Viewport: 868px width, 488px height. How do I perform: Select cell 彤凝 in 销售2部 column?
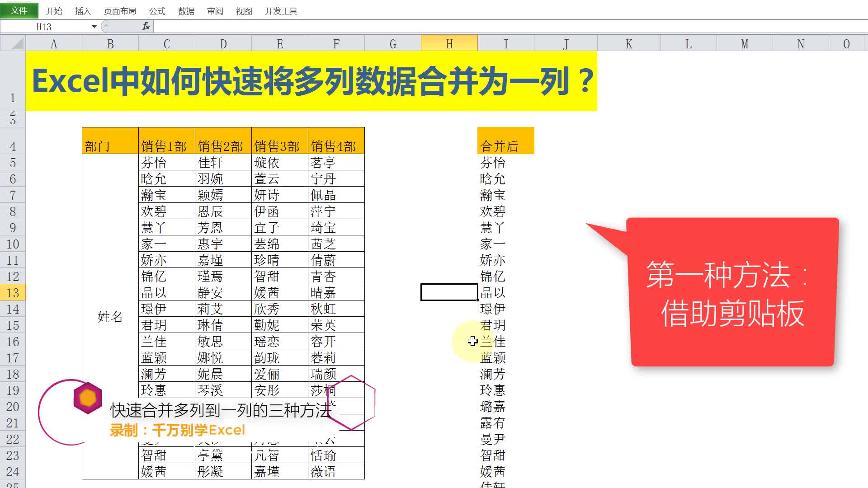(223, 472)
